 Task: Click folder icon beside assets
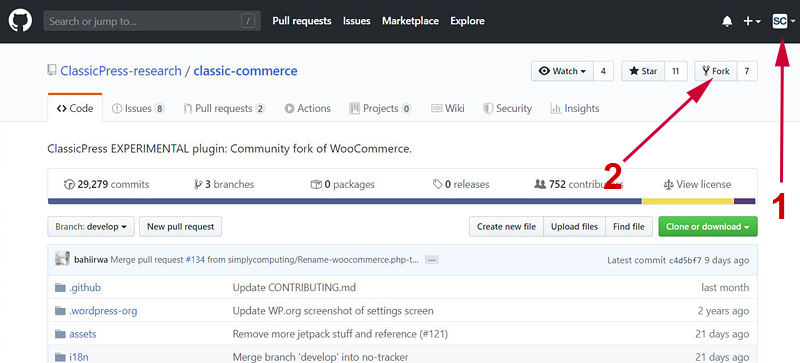point(61,334)
